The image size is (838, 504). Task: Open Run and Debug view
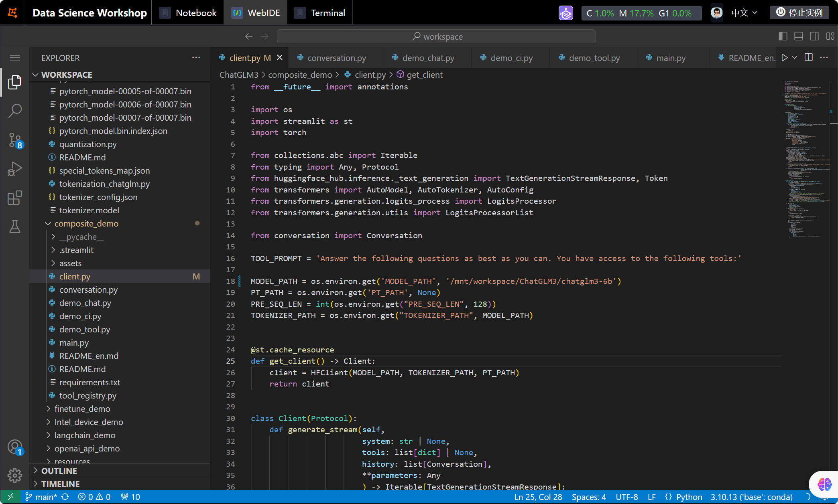15,169
